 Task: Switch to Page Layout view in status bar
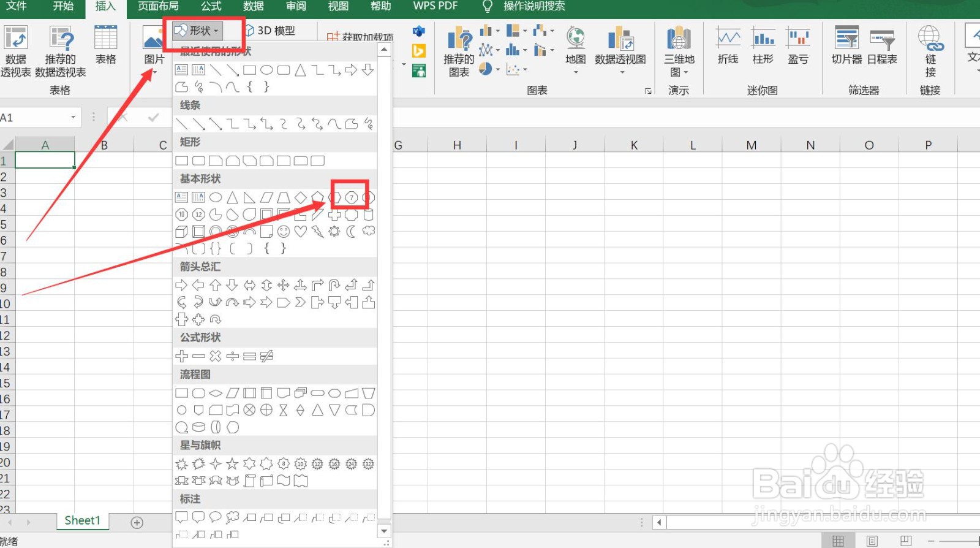pos(872,541)
